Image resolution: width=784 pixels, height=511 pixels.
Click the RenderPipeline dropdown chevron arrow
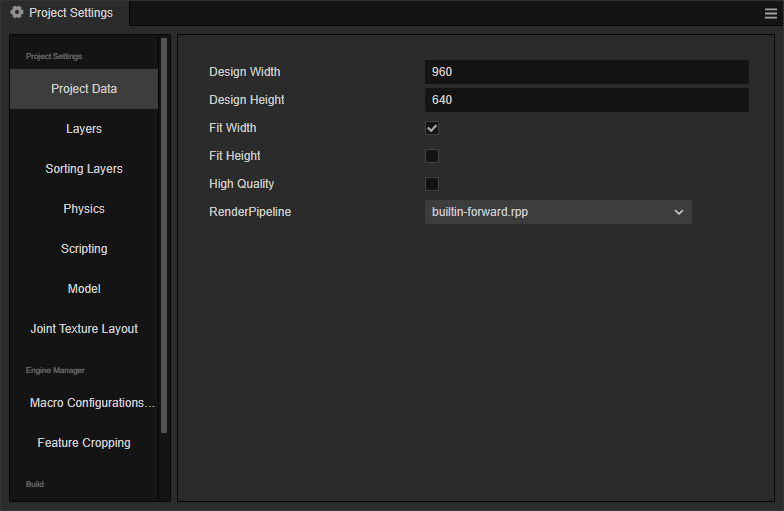point(679,212)
